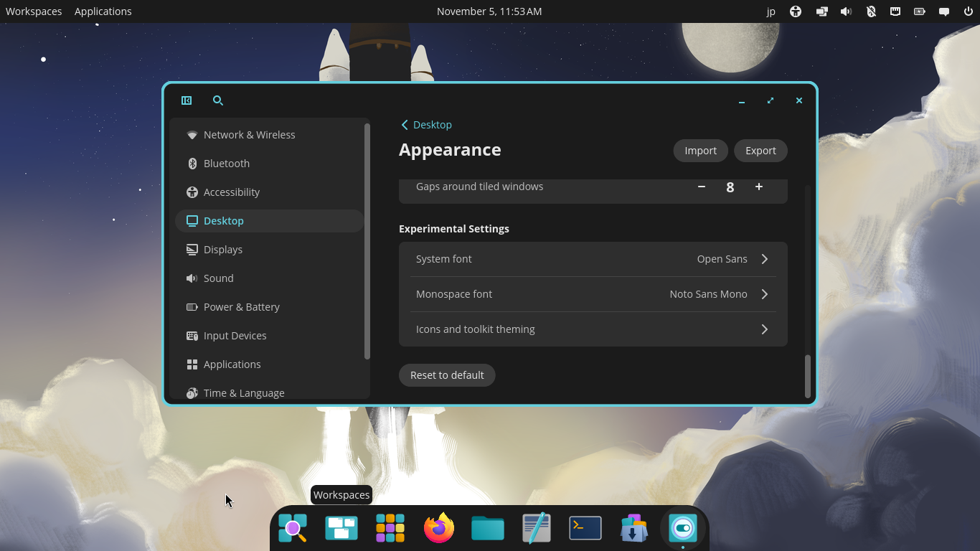This screenshot has height=551, width=980.
Task: Decrease gaps around tiled windows
Action: [x=702, y=187]
